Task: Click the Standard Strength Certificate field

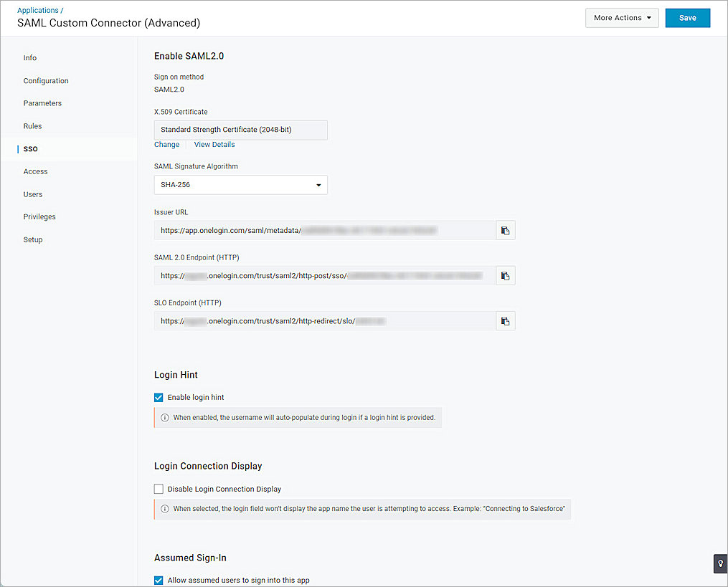Action: click(x=240, y=130)
